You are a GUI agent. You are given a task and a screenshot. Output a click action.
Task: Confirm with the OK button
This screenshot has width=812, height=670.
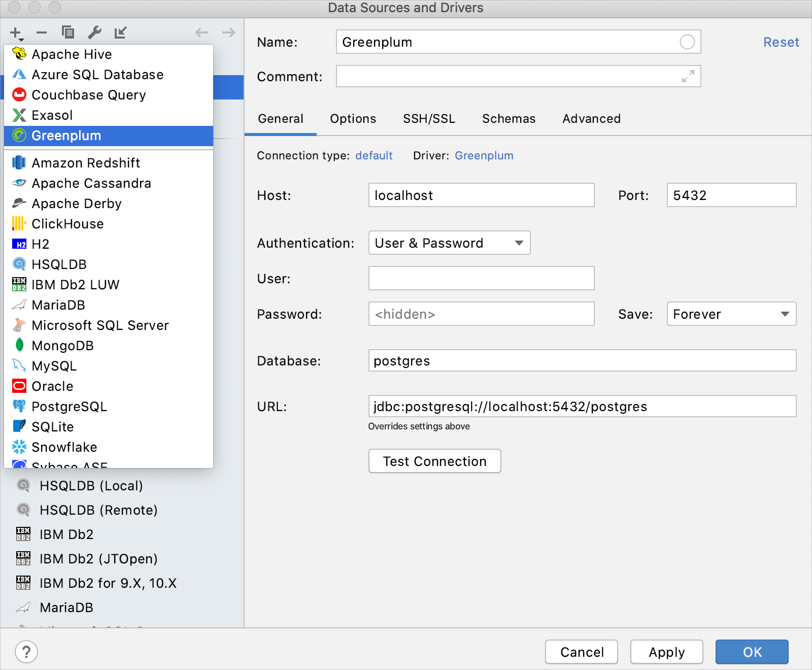pos(752,652)
